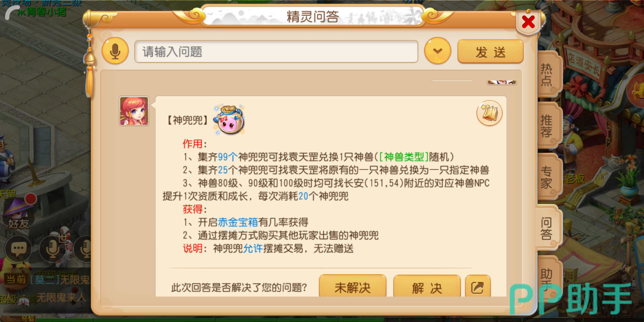Mark answer as 未解决
Screen dimensions: 644x322
(x=352, y=287)
